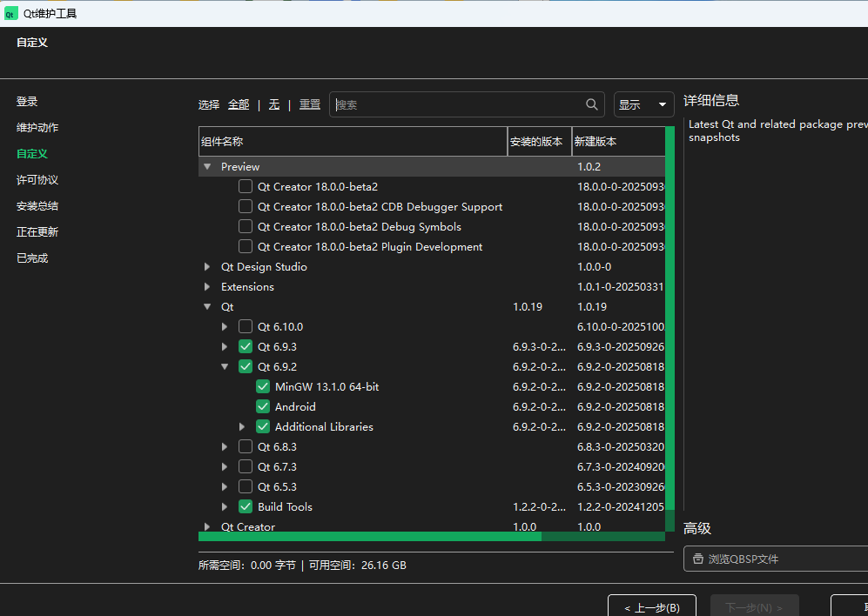Select the Qt Design Studio row label
The image size is (868, 616).
point(264,267)
